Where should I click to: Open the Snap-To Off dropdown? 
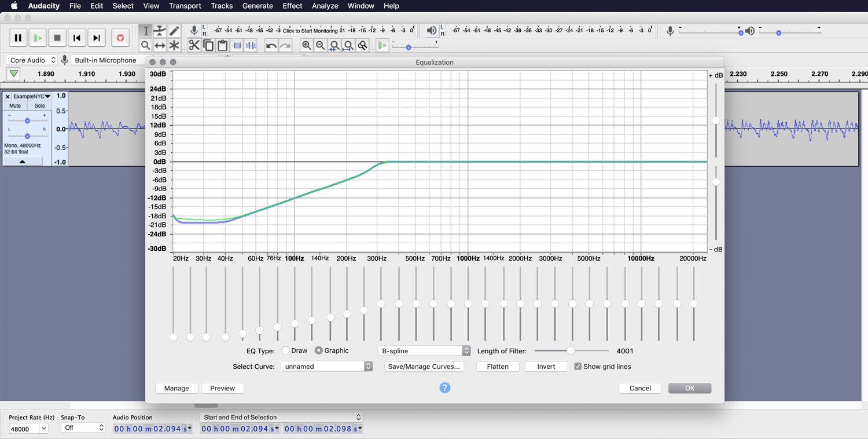tap(83, 428)
